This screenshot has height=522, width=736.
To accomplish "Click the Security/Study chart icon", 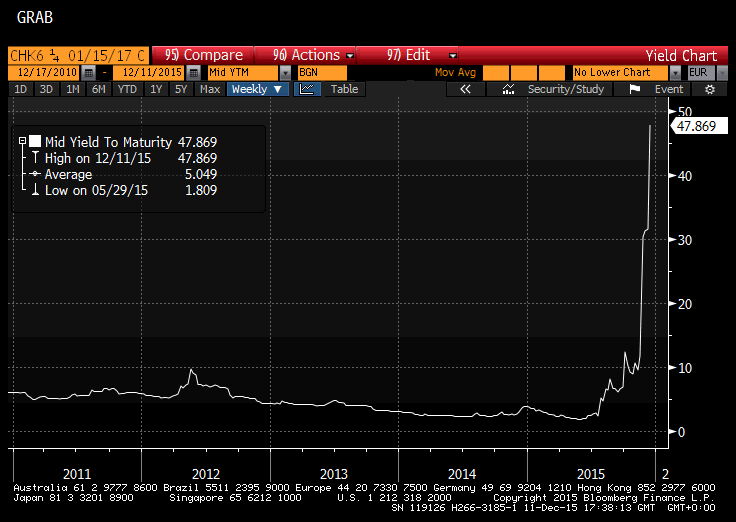I will (508, 89).
